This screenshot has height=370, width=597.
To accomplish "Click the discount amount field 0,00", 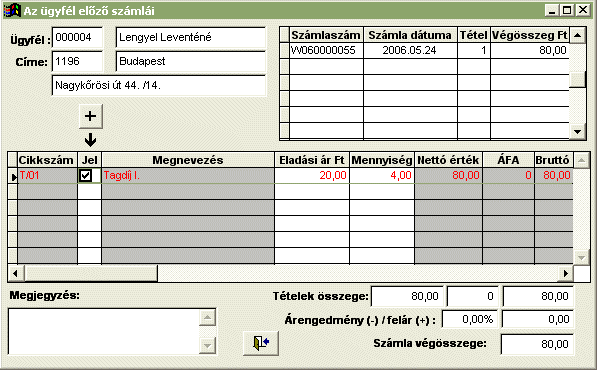I will point(538,319).
